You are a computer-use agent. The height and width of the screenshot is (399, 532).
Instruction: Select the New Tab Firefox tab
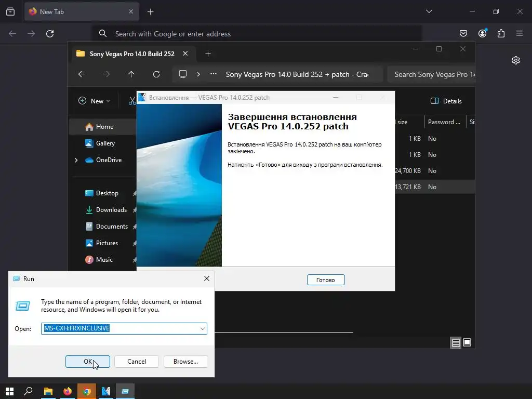(x=82, y=12)
